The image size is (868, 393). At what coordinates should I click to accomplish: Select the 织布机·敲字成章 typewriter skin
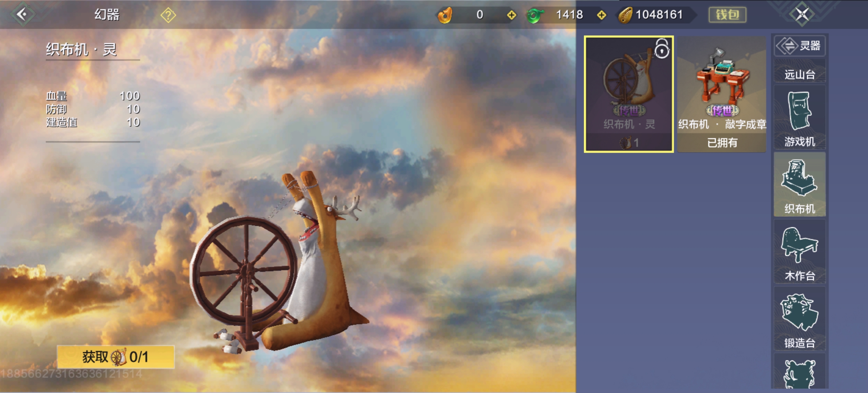722,94
